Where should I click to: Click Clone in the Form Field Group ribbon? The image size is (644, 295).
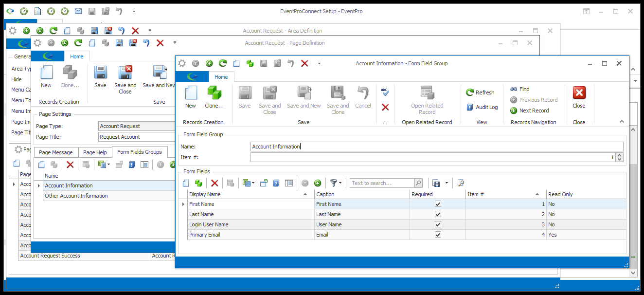click(214, 97)
